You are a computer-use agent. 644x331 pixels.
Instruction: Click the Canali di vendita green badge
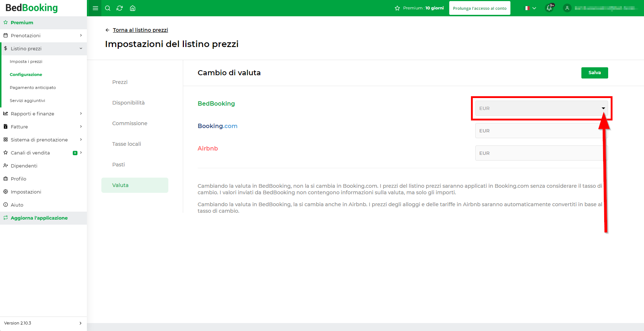tap(75, 153)
